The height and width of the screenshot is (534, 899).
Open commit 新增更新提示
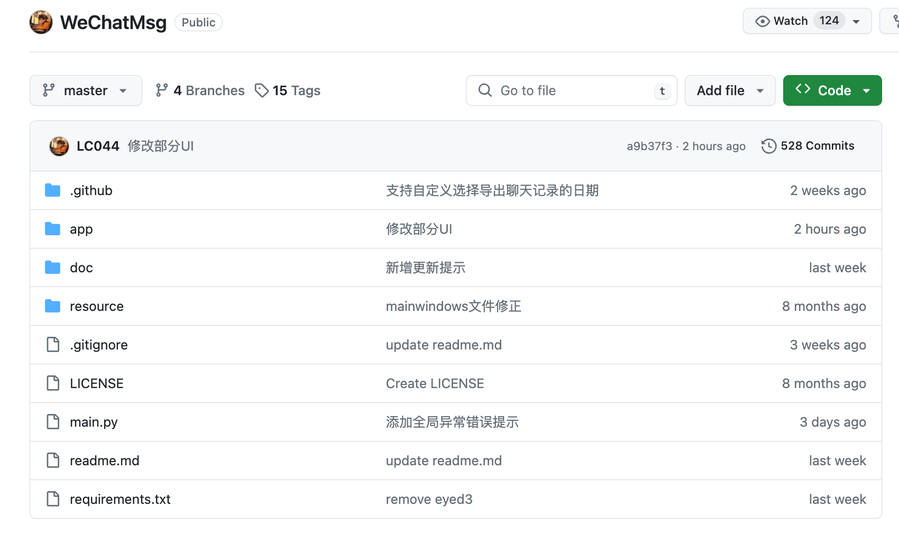click(425, 267)
